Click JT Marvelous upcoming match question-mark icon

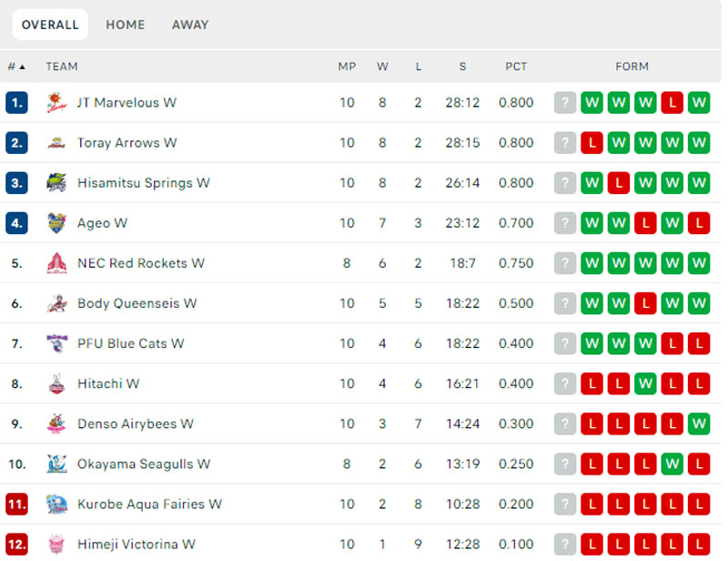pos(565,103)
